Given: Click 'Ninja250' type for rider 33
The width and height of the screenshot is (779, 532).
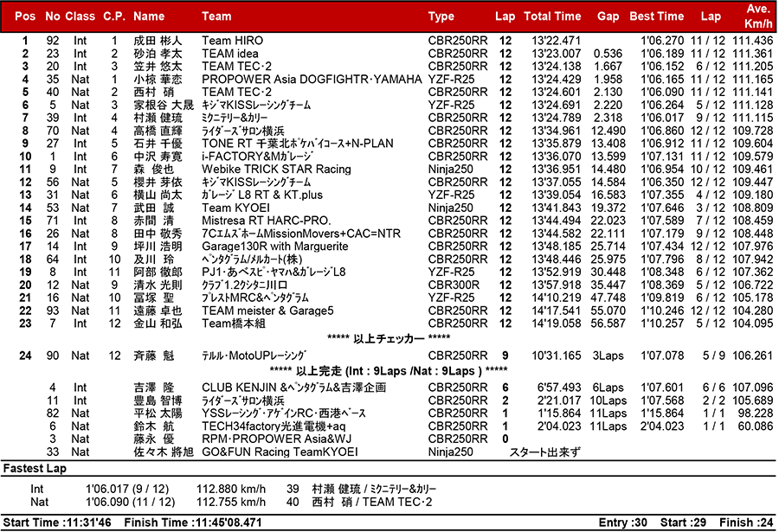Looking at the screenshot, I should tap(451, 452).
